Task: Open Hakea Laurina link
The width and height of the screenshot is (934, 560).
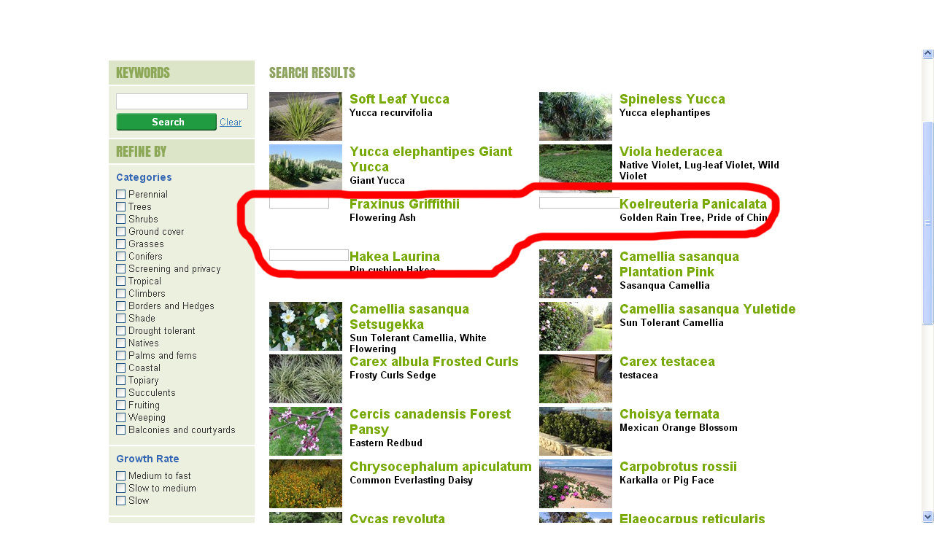Action: point(395,257)
